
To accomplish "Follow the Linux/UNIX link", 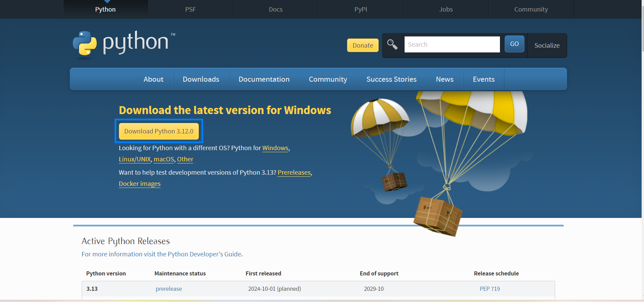I will coord(135,159).
